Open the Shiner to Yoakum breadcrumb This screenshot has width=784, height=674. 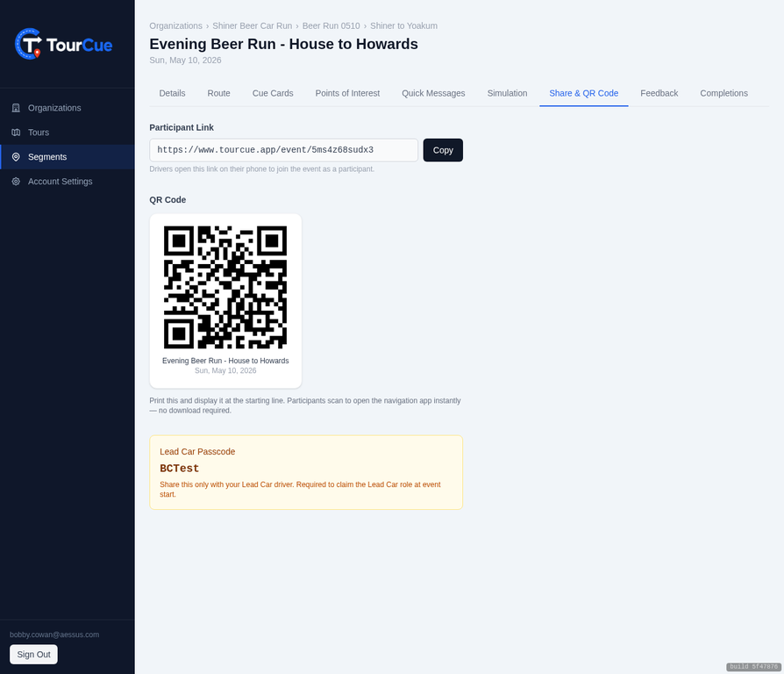coord(403,26)
